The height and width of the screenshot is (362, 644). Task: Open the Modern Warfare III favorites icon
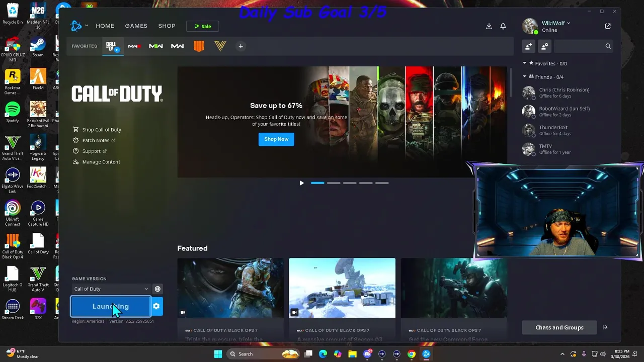click(x=134, y=46)
